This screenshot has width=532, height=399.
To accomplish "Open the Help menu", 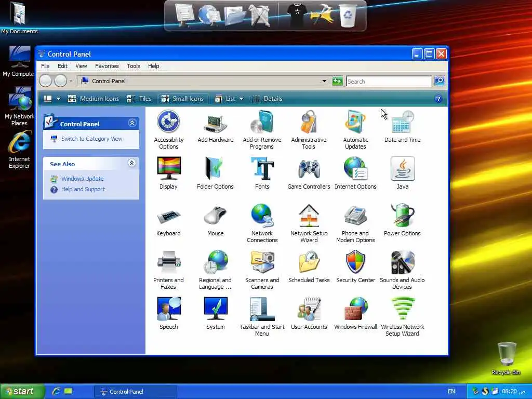I will click(x=153, y=66).
